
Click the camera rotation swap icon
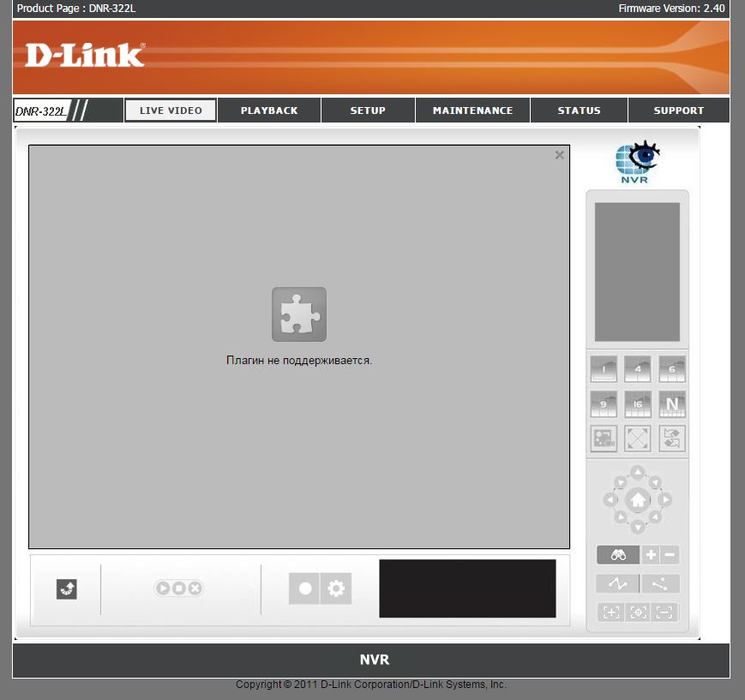click(672, 439)
